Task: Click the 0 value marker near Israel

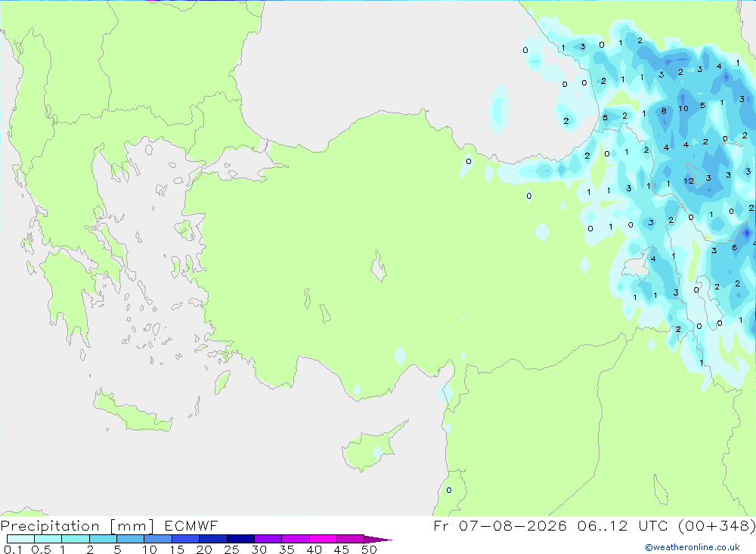Action: tap(449, 491)
